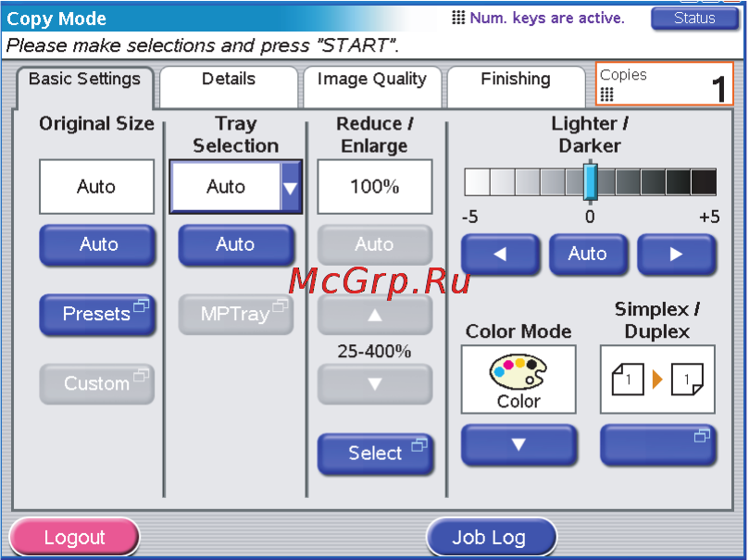749x560 pixels.
Task: Select the Copies count field
Action: pyautogui.click(x=664, y=83)
